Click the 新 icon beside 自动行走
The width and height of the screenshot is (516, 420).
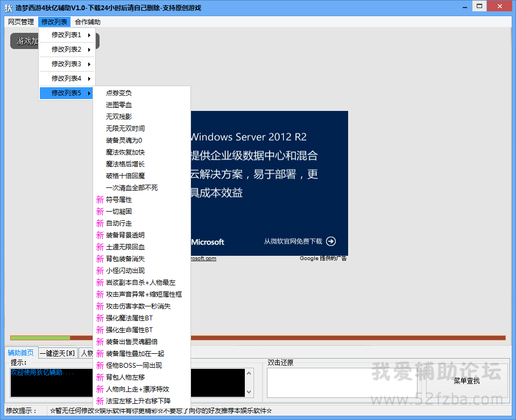[100, 223]
